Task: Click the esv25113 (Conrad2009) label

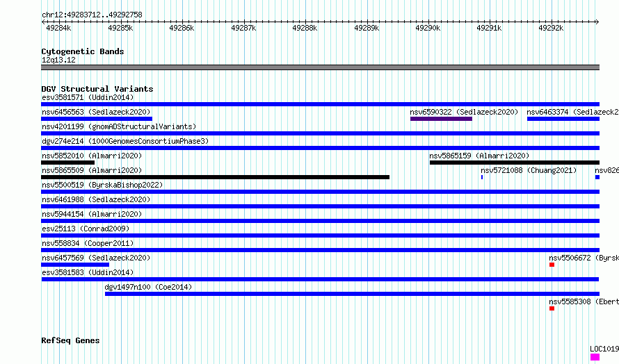Action: (86, 229)
